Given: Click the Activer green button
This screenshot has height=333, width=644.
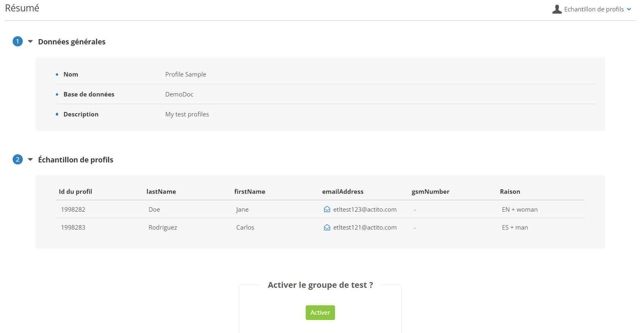Looking at the screenshot, I should 320,313.
